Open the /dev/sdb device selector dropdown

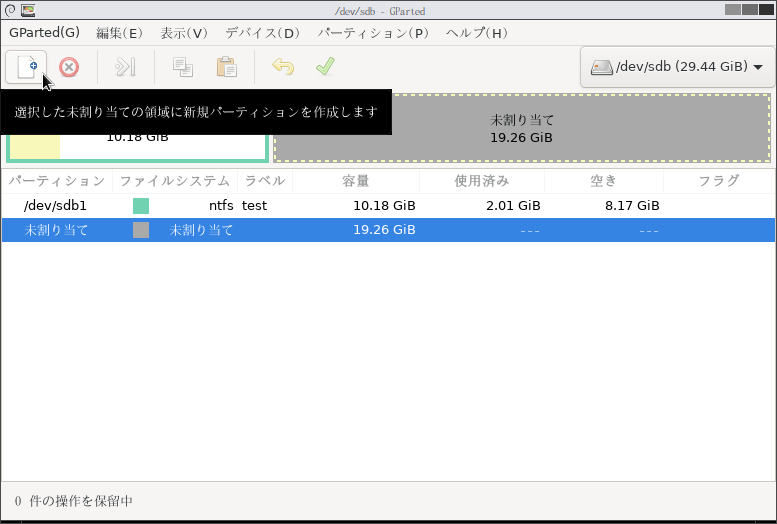click(x=676, y=67)
